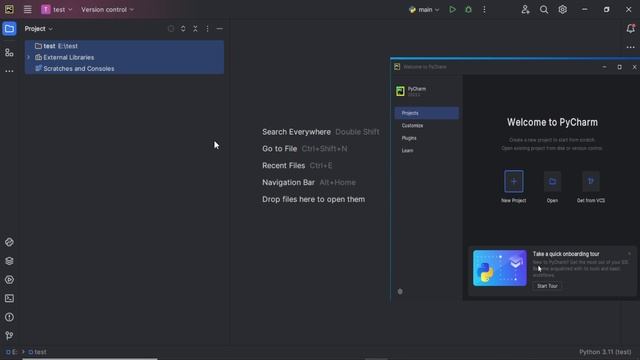Open right sidebar more tool windows

630,47
